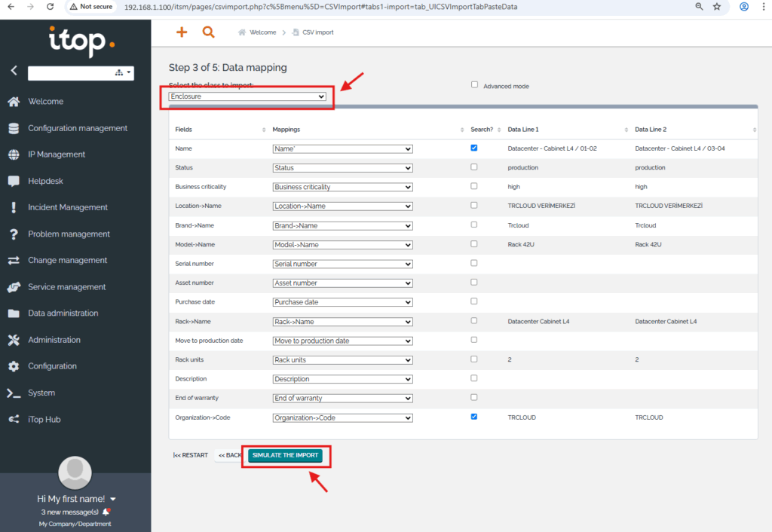Viewport: 772px width, 532px height.
Task: Click the organization filter field in sidebar
Action: (70, 73)
